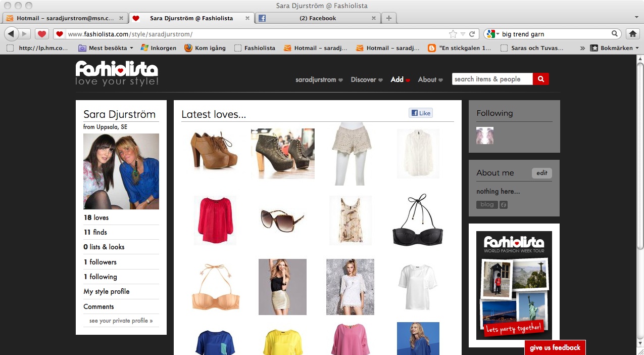Open the 'http://lp.hm.co...' bookmark
The height and width of the screenshot is (355, 644).
[38, 48]
